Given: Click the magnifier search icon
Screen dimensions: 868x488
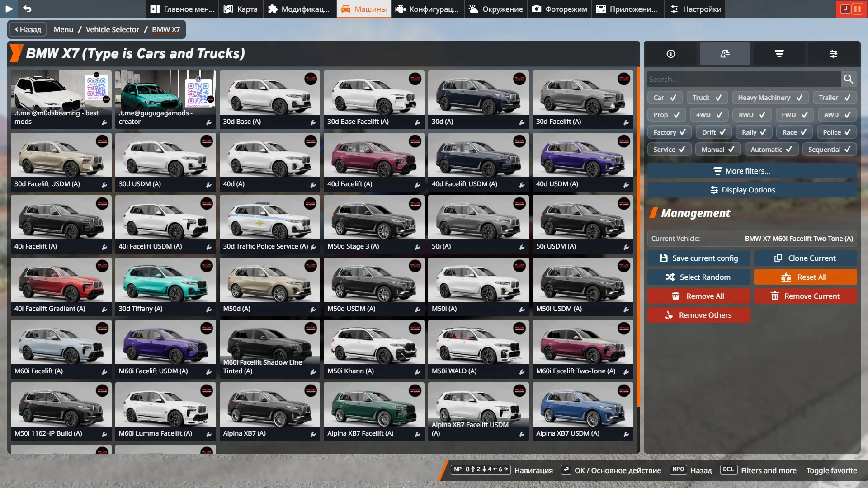Looking at the screenshot, I should coord(849,79).
